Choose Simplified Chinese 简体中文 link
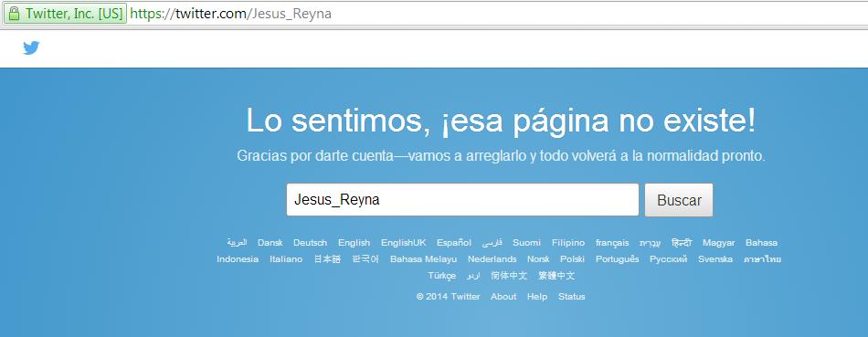 click(x=509, y=276)
